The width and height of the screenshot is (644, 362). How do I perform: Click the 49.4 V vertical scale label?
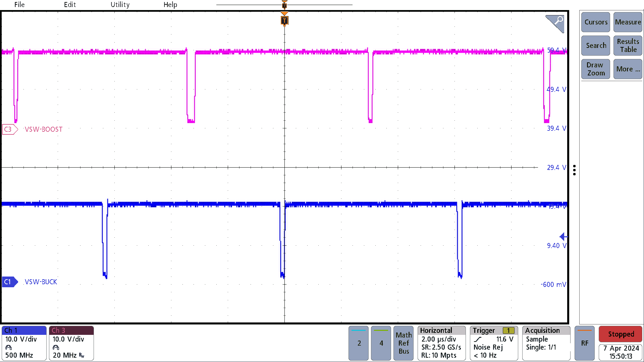tap(556, 89)
